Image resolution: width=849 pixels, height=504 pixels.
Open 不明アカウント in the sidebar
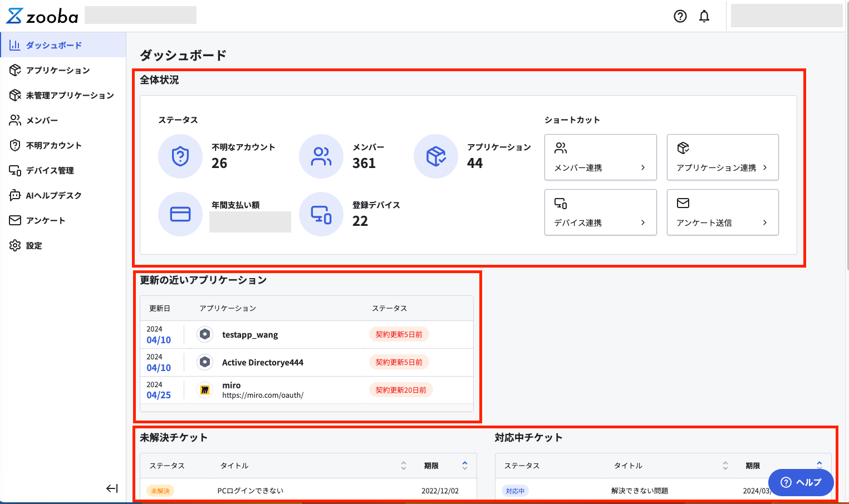(x=63, y=145)
